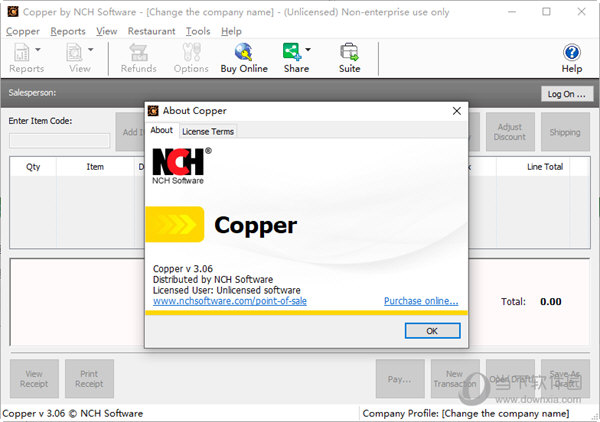Click the Total 0.00 value
This screenshot has height=422, width=600.
coord(551,301)
